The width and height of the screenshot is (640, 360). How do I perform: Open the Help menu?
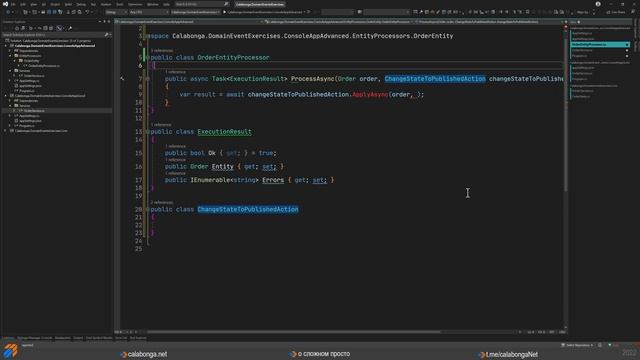click(166, 4)
